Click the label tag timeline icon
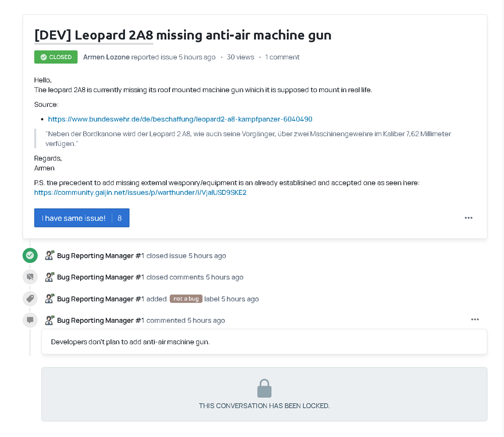The height and width of the screenshot is (437, 504). (30, 299)
